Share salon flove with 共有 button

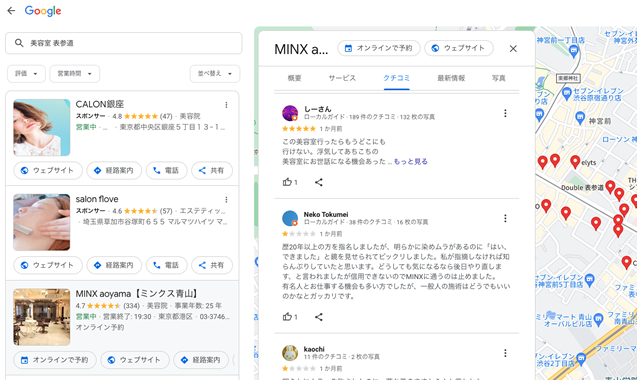click(x=212, y=265)
